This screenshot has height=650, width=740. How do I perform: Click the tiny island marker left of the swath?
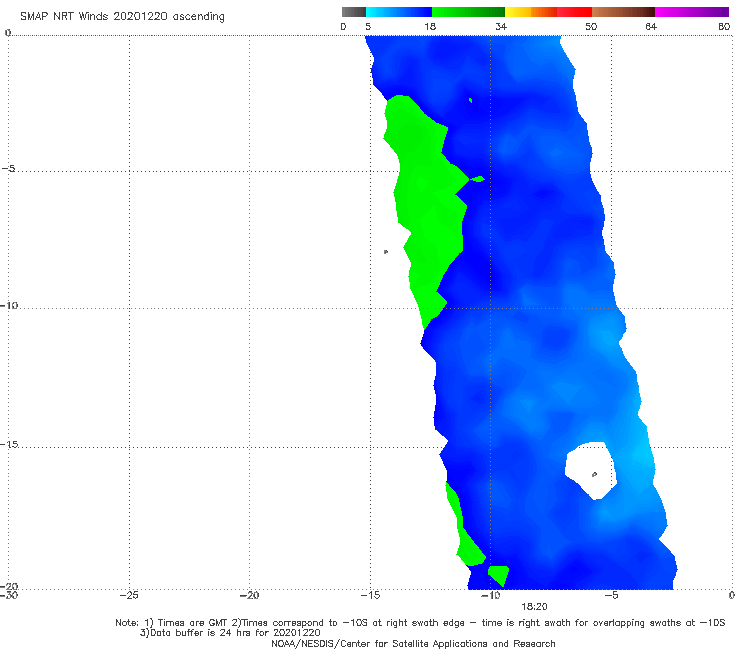(386, 252)
